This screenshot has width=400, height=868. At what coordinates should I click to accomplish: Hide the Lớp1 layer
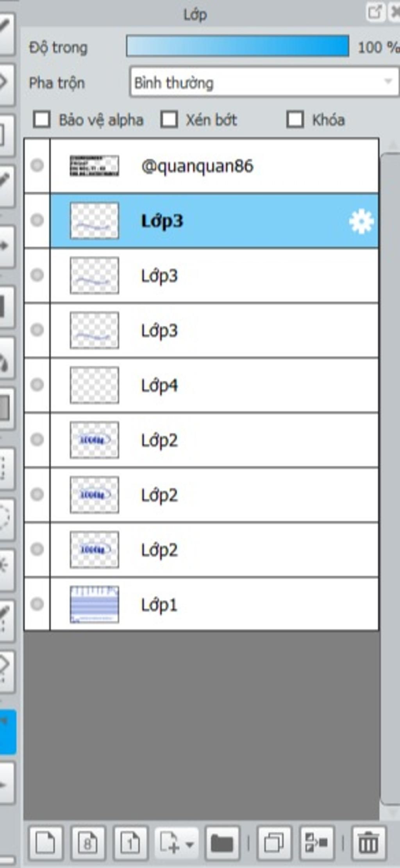tap(37, 604)
